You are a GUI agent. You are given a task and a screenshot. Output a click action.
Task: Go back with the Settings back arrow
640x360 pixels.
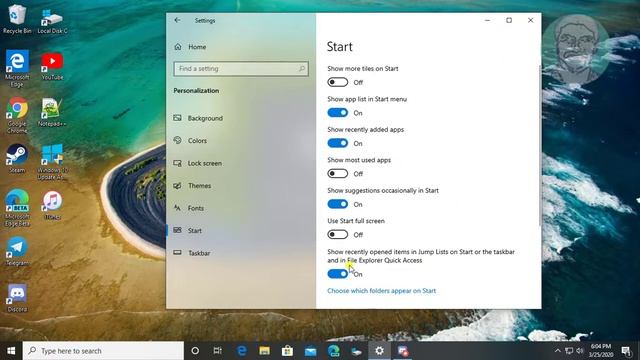[177, 20]
